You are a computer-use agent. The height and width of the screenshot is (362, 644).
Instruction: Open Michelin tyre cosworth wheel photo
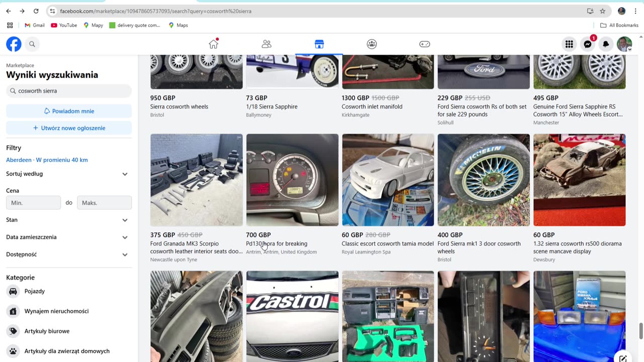(484, 180)
